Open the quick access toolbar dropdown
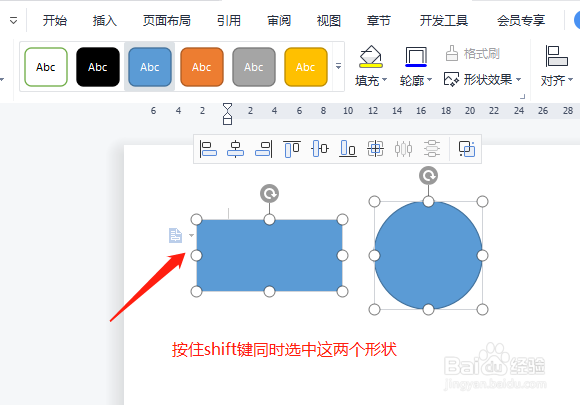The height and width of the screenshot is (405, 580). 14,20
